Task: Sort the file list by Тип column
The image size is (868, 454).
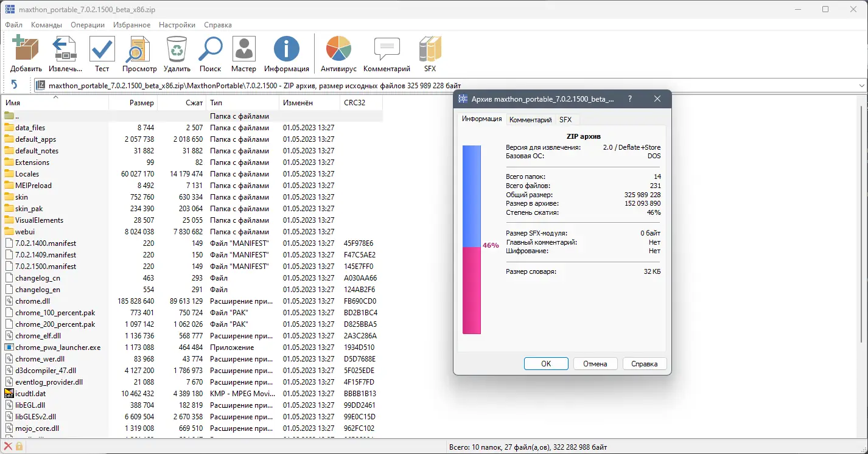Action: pyautogui.click(x=242, y=103)
